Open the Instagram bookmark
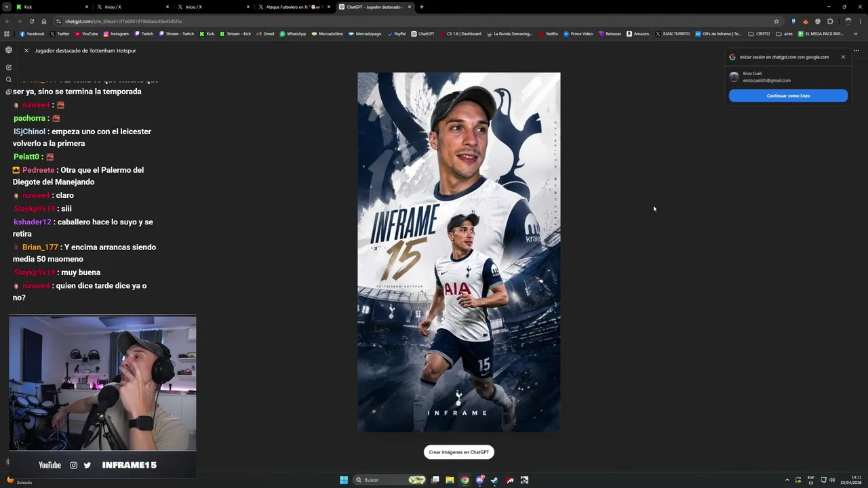 116,34
